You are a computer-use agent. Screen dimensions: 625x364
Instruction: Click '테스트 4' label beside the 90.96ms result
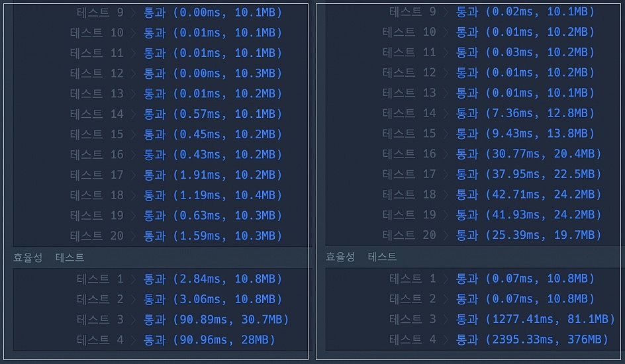point(100,340)
